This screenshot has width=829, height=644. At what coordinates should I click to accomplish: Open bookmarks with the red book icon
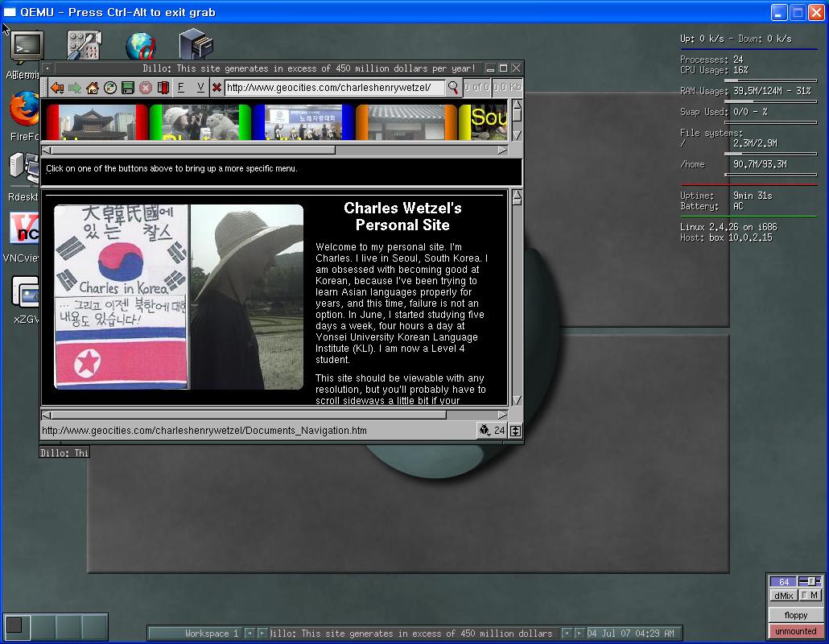pos(163,88)
